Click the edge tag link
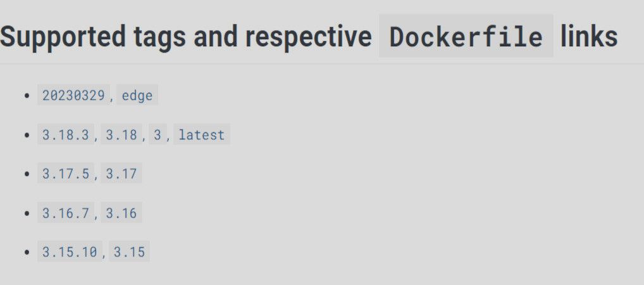The image size is (644, 285). pos(137,96)
